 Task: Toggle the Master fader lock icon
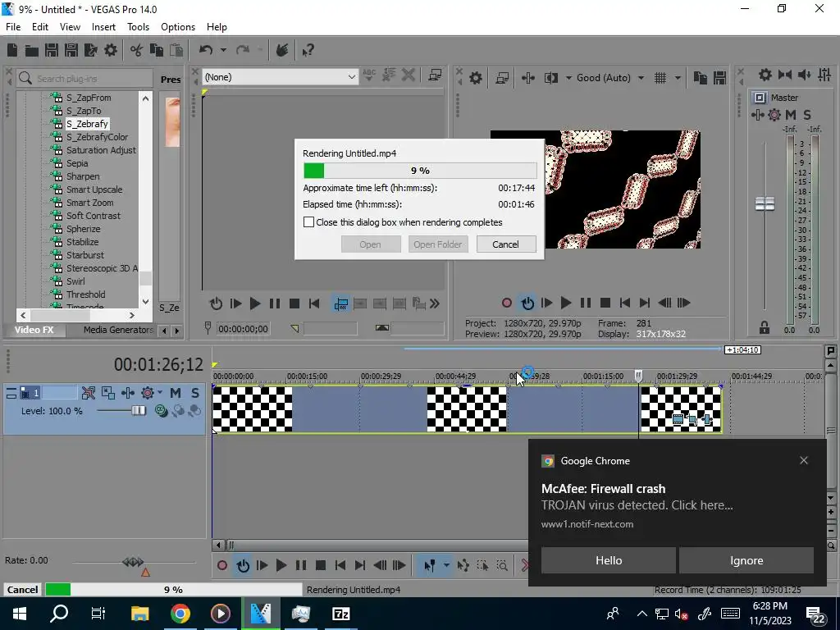[x=765, y=327]
